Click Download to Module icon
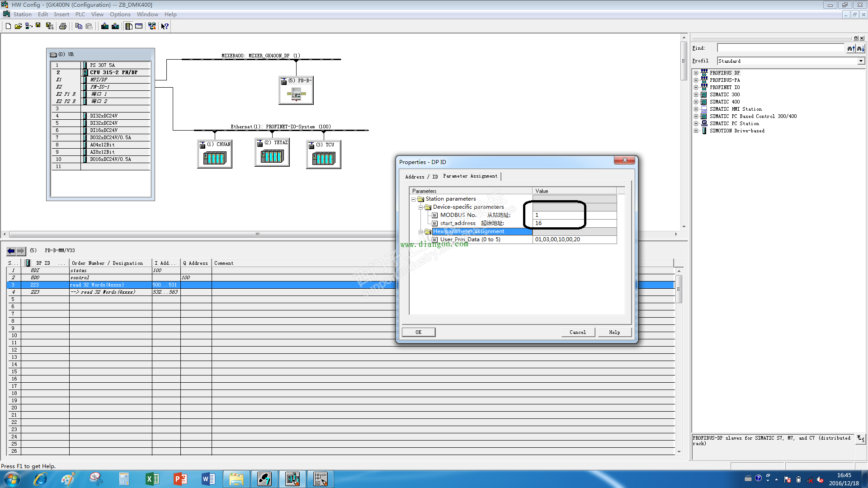 [x=105, y=26]
